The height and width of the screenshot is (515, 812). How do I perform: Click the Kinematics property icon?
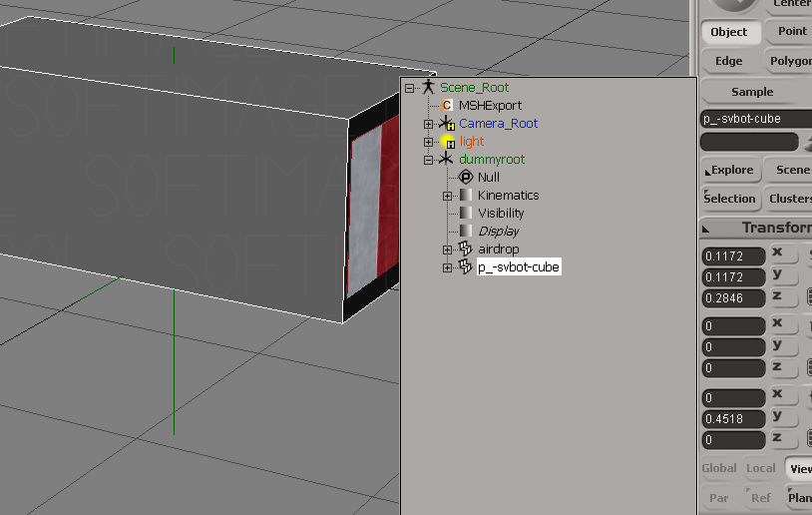[x=466, y=196]
